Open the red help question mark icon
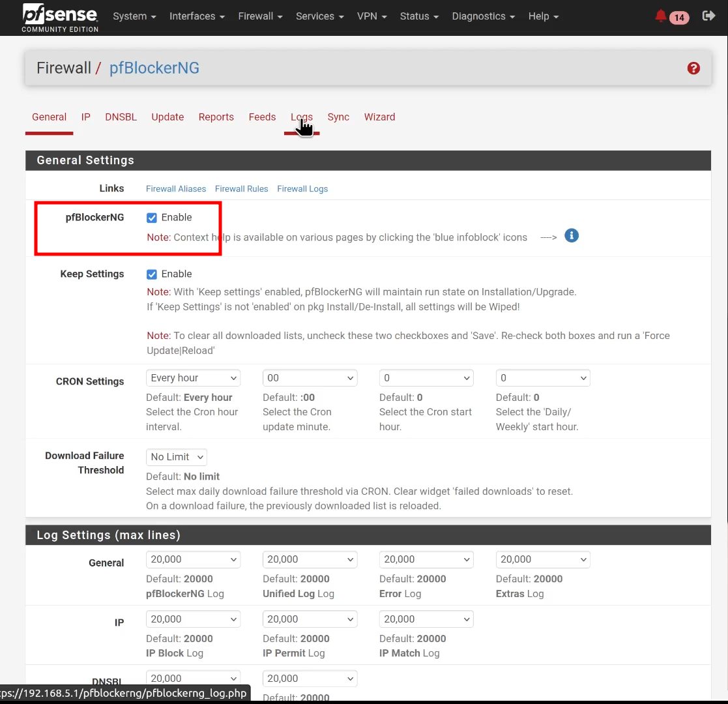Viewport: 728px width, 704px height. pos(693,68)
